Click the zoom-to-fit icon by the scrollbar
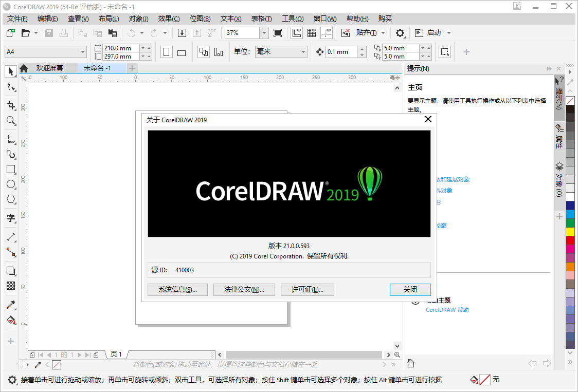Image resolution: width=578 pixels, height=392 pixels. [x=397, y=354]
